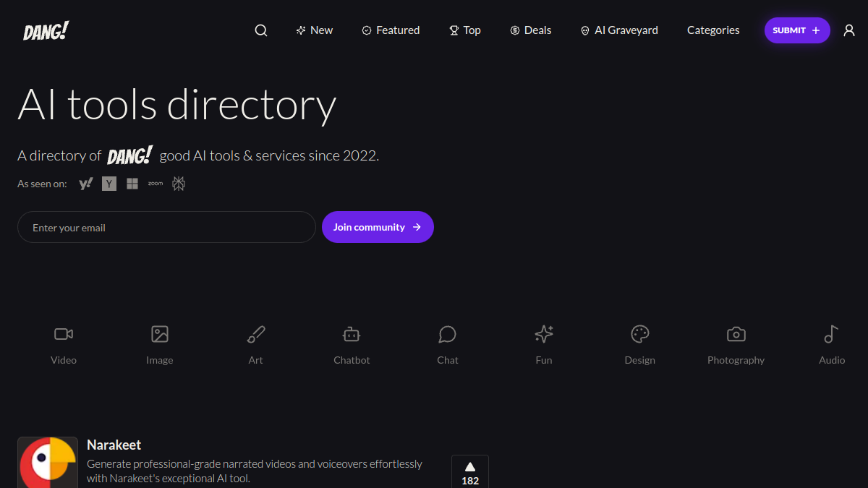
Task: Click the Narakeet parrot thumbnail
Action: click(48, 462)
